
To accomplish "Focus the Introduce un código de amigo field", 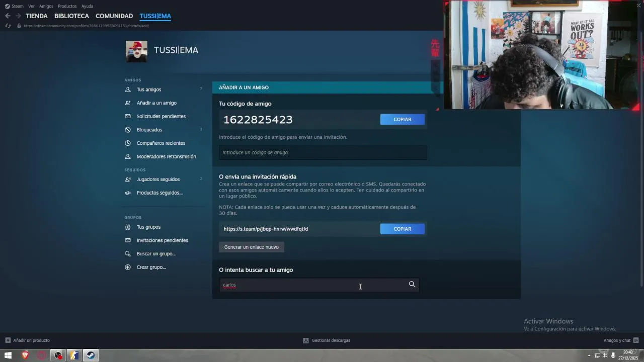I will pyautogui.click(x=323, y=152).
